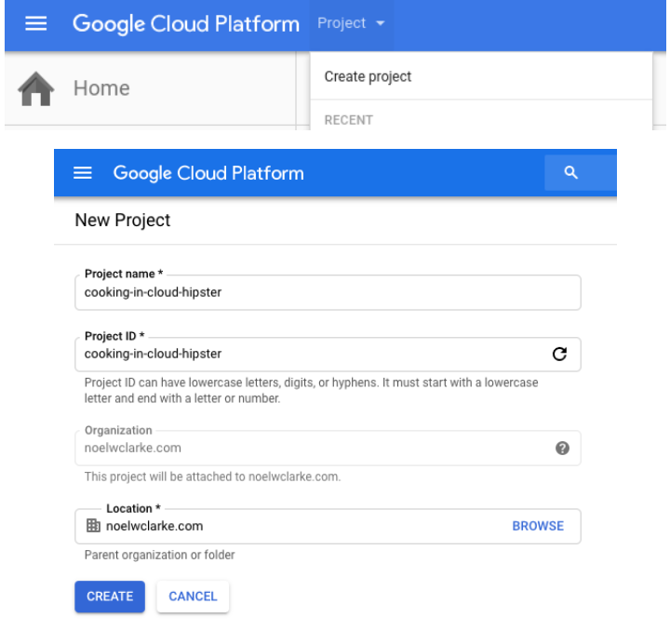The width and height of the screenshot is (670, 644).
Task: Click the top Google Cloud Platform title
Action: tap(186, 24)
